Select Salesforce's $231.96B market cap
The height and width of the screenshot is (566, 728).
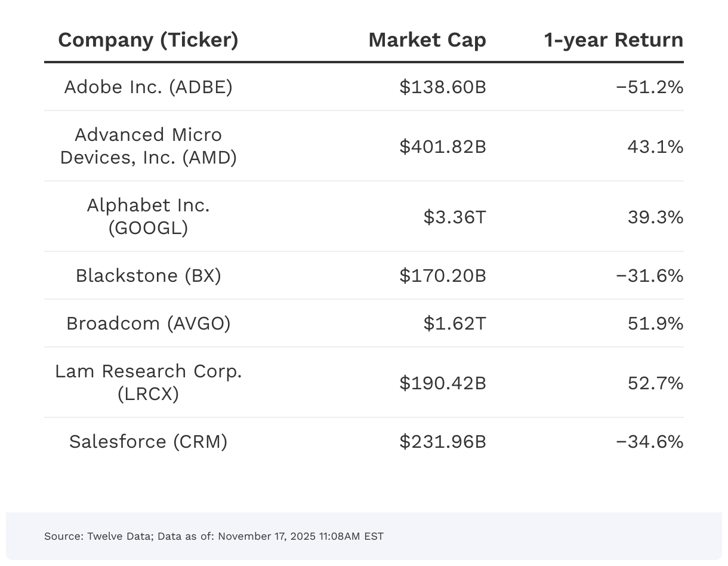tap(443, 442)
